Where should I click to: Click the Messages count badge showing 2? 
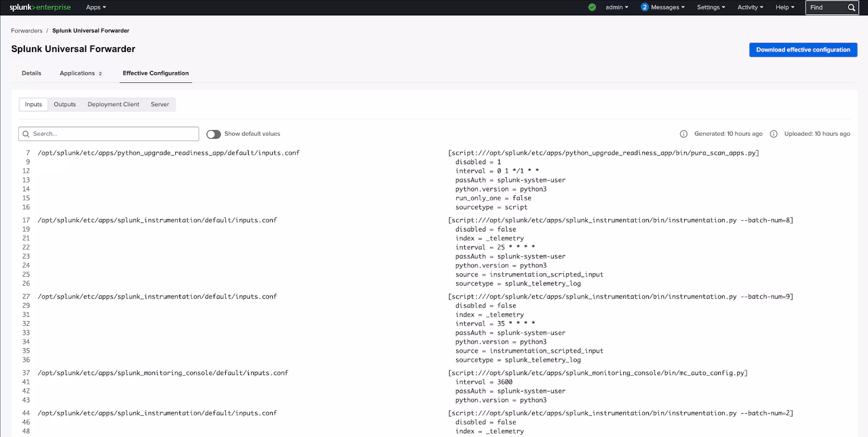tap(644, 8)
